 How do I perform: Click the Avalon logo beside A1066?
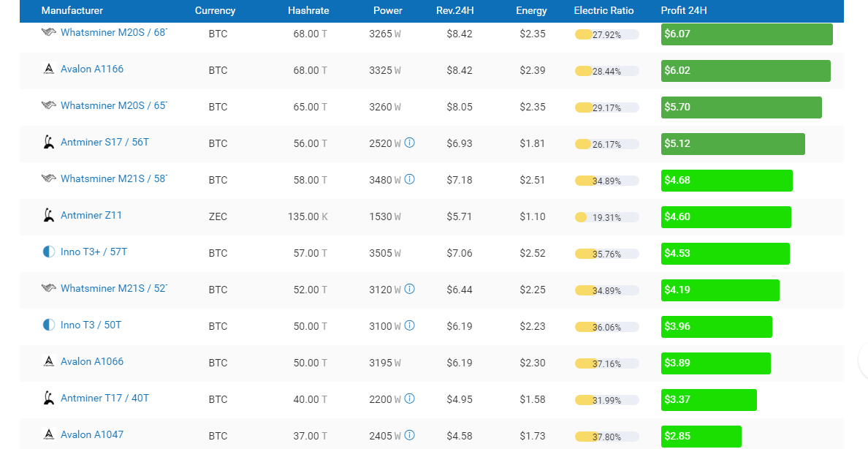pyautogui.click(x=49, y=361)
